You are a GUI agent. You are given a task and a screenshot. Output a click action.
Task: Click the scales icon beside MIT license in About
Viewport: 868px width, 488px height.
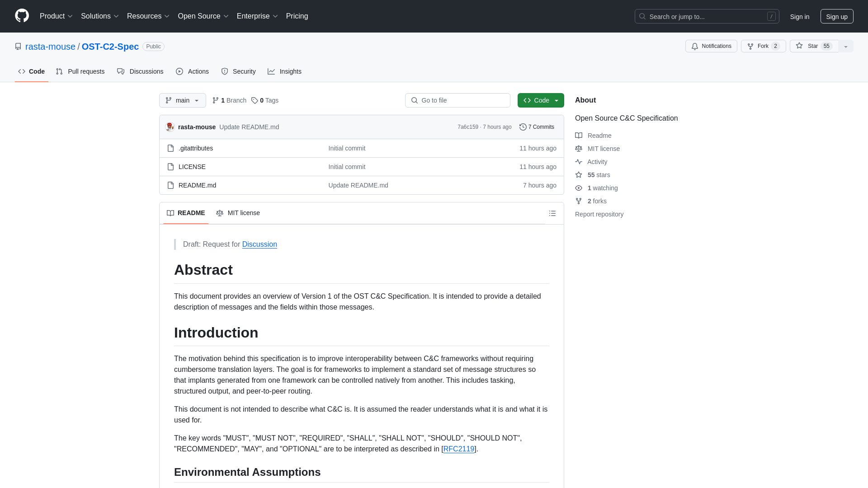[x=579, y=149]
